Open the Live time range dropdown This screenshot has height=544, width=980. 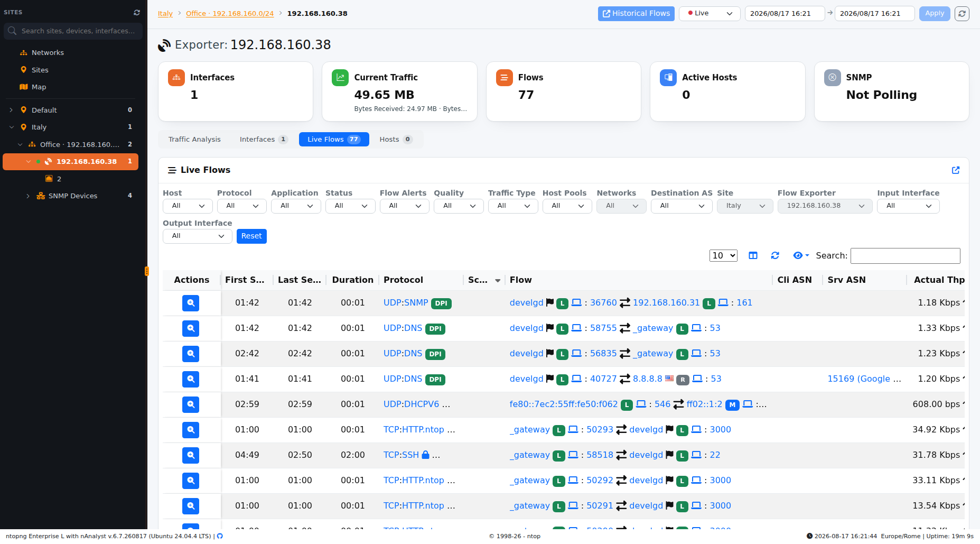pos(710,13)
